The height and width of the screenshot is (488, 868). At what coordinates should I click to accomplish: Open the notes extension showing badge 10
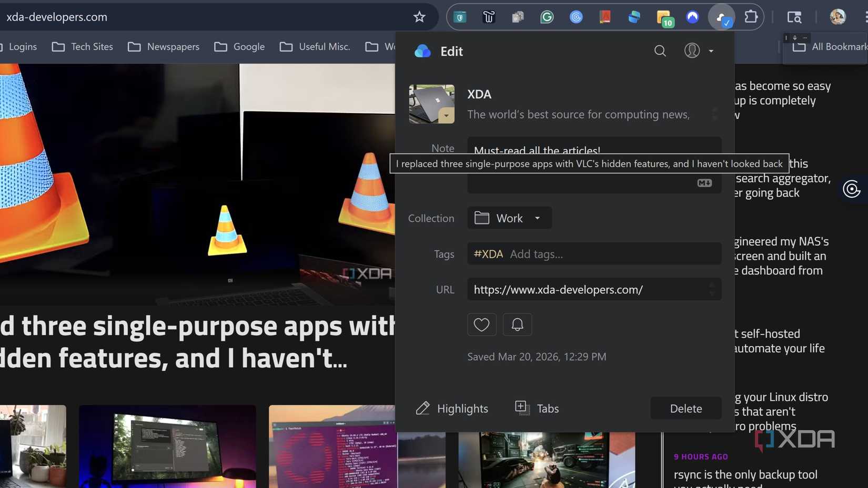(x=663, y=17)
